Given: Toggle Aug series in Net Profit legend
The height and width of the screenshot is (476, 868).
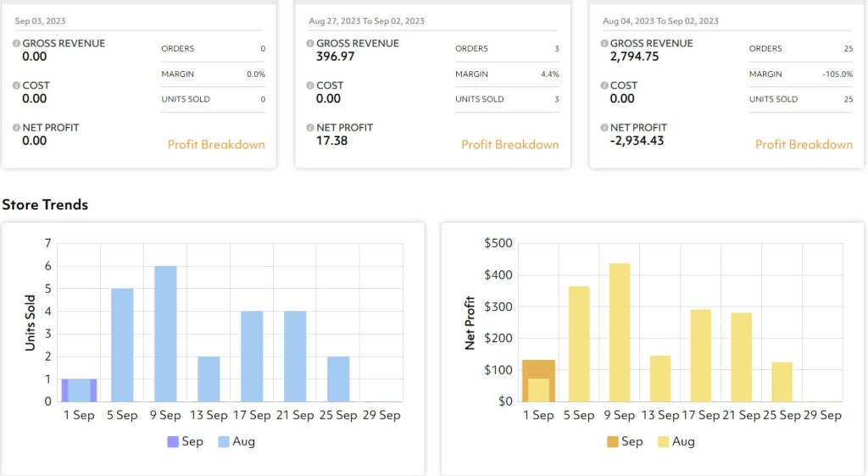Looking at the screenshot, I should tap(676, 441).
